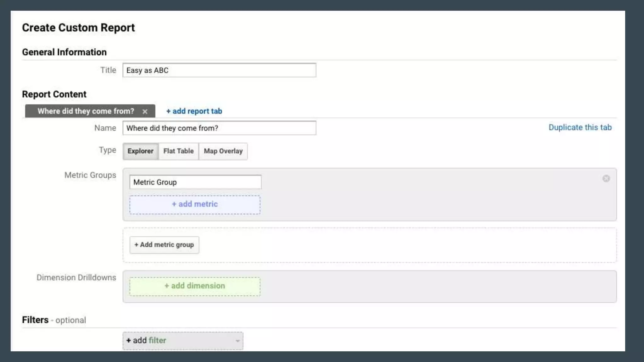Click the Dimension Drilldowns label
This screenshot has width=644, height=362.
coord(76,277)
